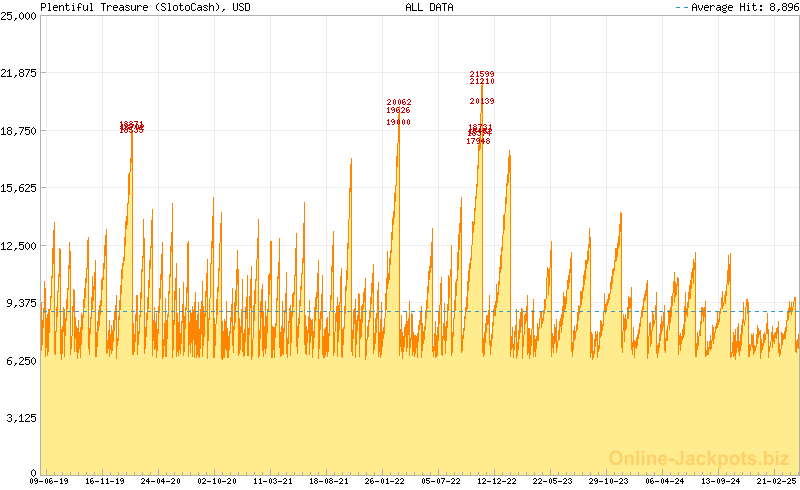Screen dimensions: 800x490
Task: Click the 09-06-19 date on x-axis
Action: (49, 481)
